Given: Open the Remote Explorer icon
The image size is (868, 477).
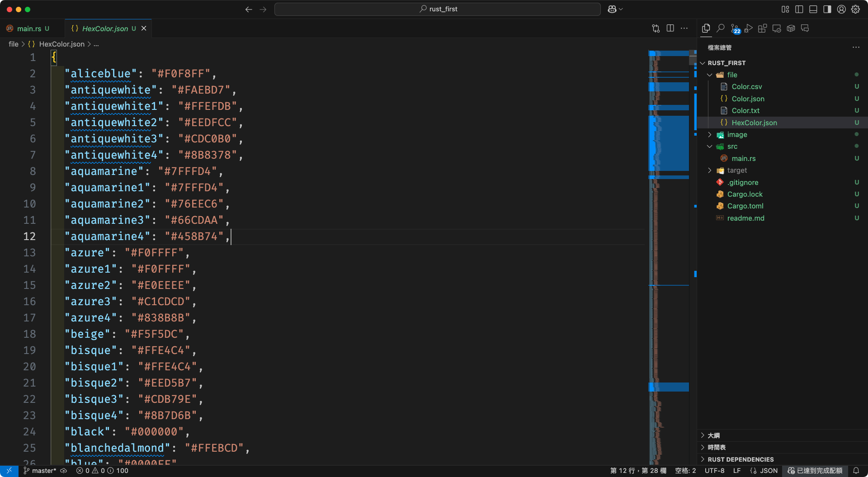Looking at the screenshot, I should pyautogui.click(x=777, y=28).
